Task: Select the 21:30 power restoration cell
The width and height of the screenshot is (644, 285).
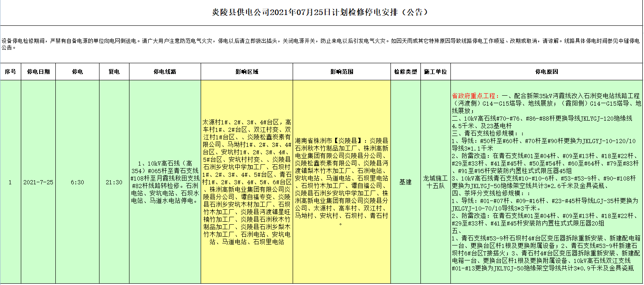Action: pyautogui.click(x=114, y=182)
